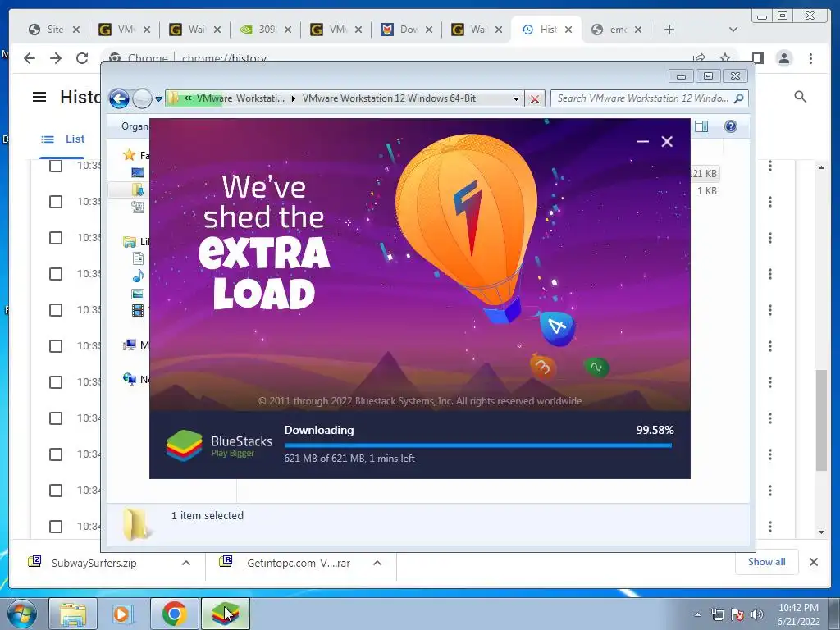840x630 pixels.
Task: Share this page icon in Chrome address bar
Action: tap(699, 57)
